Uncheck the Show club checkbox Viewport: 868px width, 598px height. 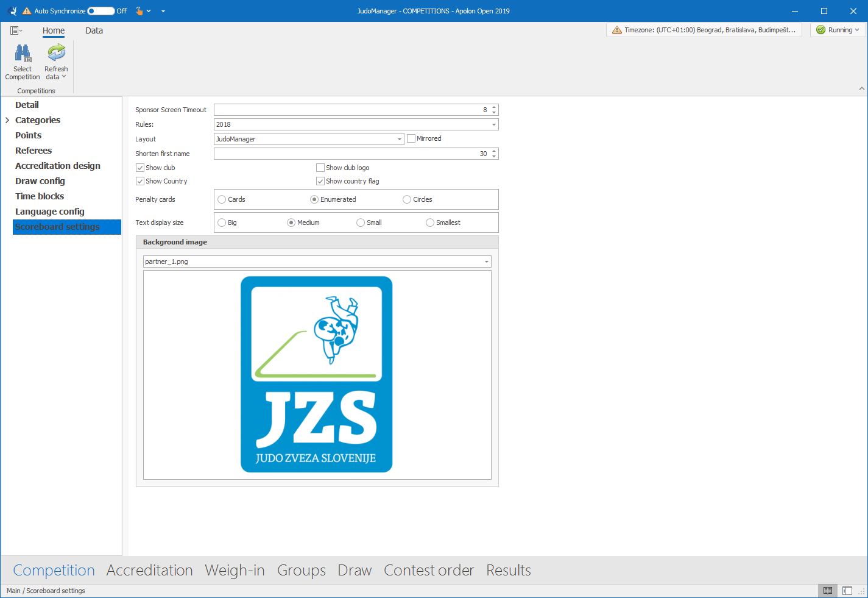[x=140, y=168]
